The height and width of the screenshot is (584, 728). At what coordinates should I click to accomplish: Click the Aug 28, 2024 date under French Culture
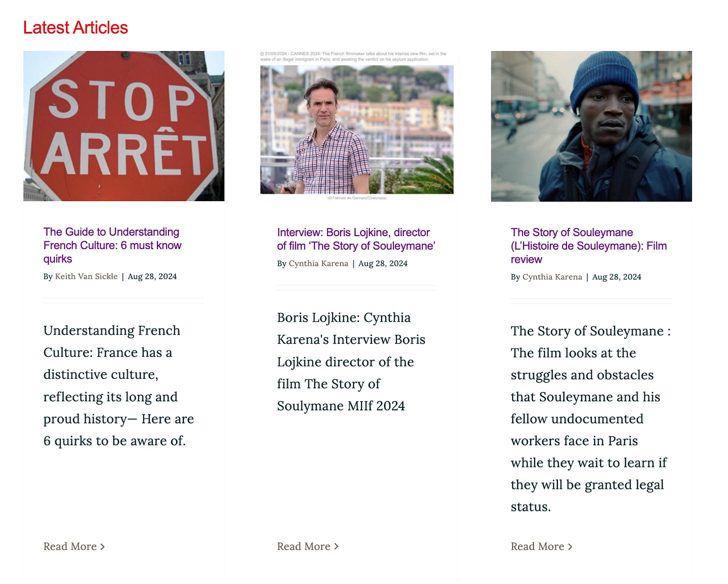coord(152,276)
